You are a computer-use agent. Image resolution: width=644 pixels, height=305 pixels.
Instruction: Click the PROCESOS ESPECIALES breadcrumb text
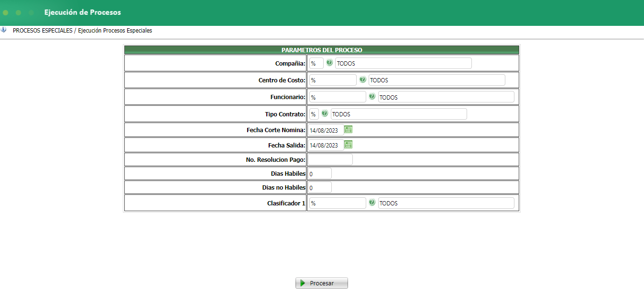coord(43,30)
